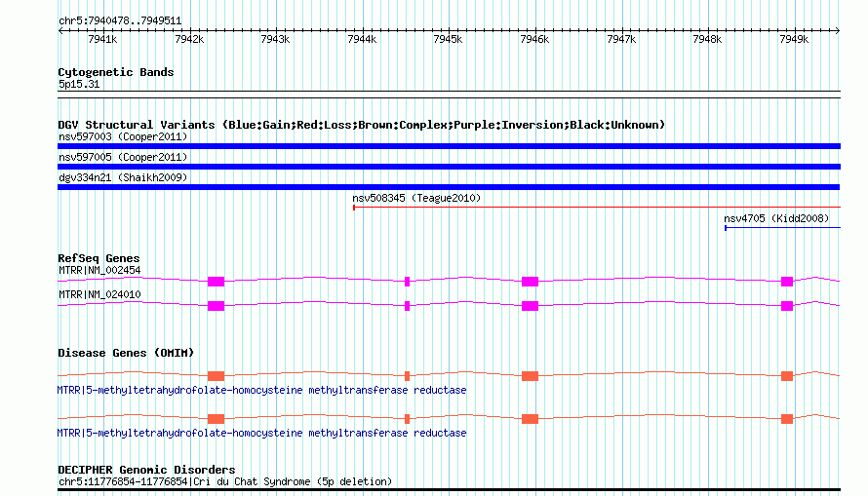Screen dimensions: 868x496
Task: Click lower OMIM gene orange exon near 7942k
Action: 216,419
